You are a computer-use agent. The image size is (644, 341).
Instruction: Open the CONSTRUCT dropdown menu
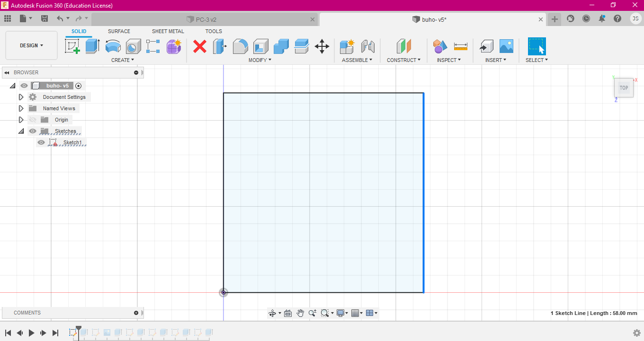pyautogui.click(x=403, y=60)
